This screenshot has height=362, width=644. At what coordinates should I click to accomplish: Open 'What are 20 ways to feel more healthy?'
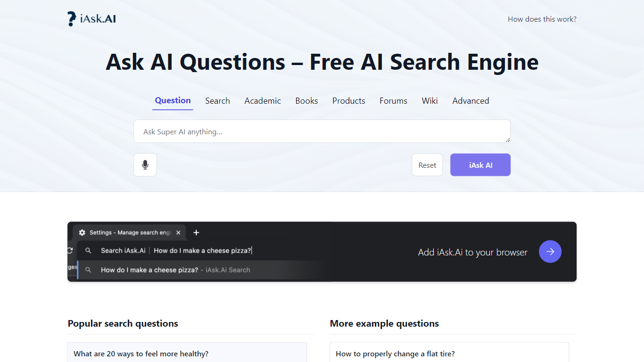pos(141,354)
